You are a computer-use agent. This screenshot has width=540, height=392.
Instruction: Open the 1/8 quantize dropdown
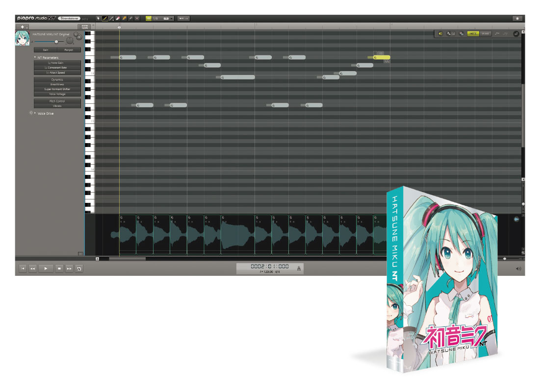tap(163, 18)
